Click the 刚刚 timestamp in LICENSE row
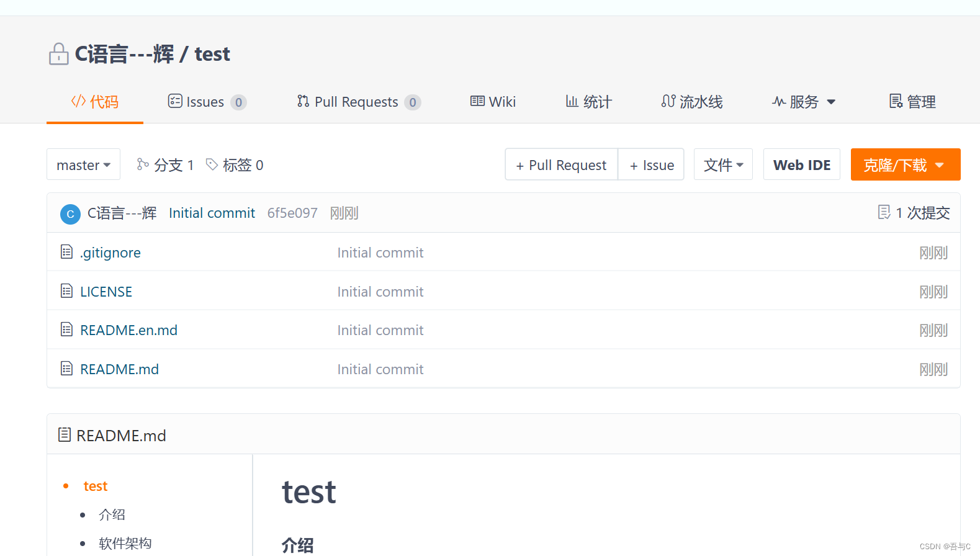980x556 pixels. click(933, 292)
